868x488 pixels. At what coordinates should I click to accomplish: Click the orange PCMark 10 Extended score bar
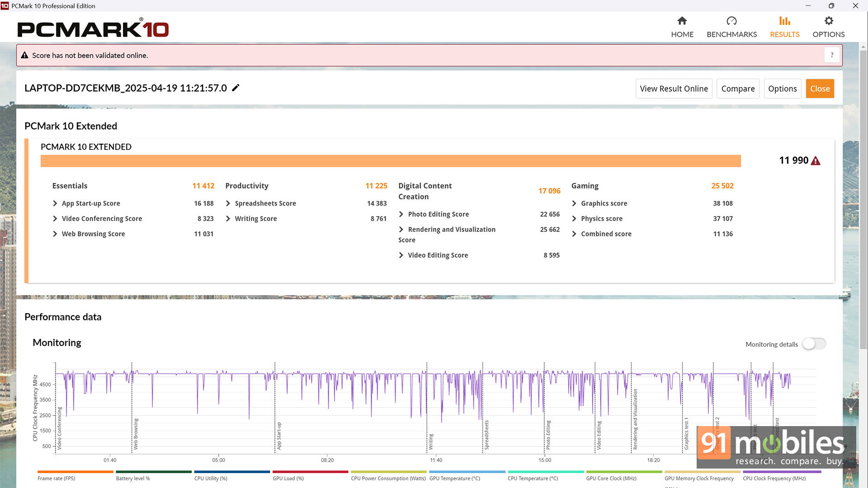(391, 161)
